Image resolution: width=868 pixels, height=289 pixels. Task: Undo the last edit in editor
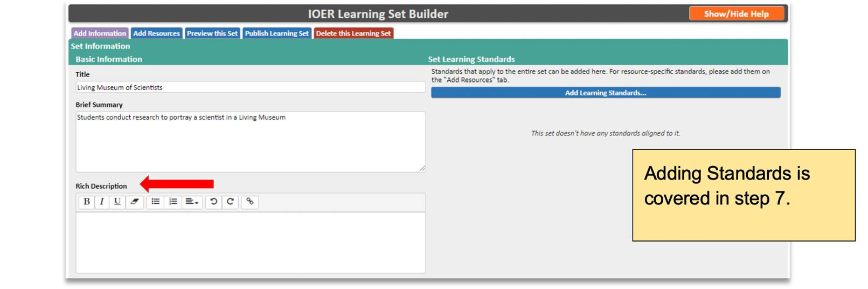tap(214, 202)
